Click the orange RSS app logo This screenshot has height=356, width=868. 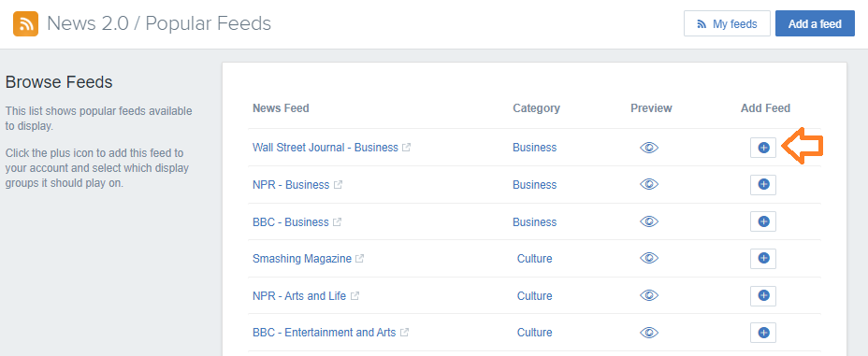point(25,23)
